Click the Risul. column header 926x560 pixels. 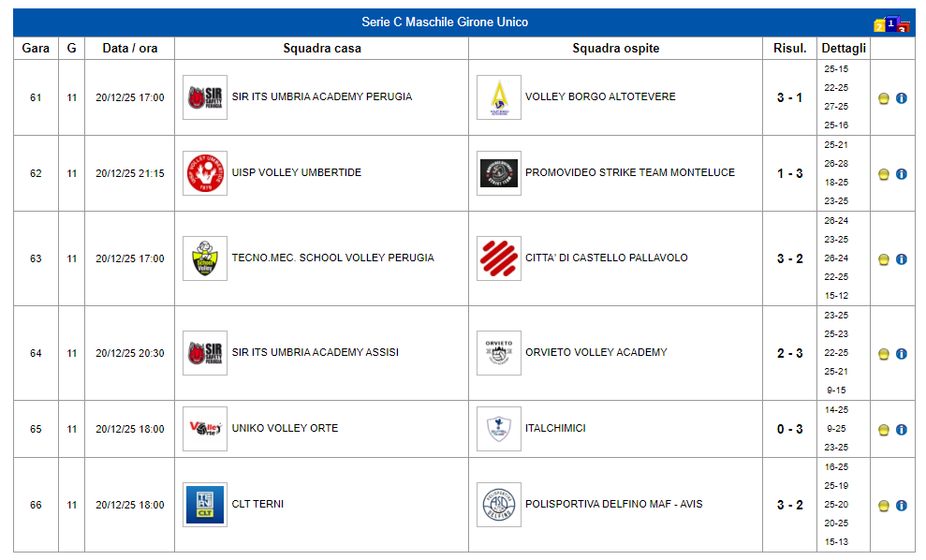[789, 48]
